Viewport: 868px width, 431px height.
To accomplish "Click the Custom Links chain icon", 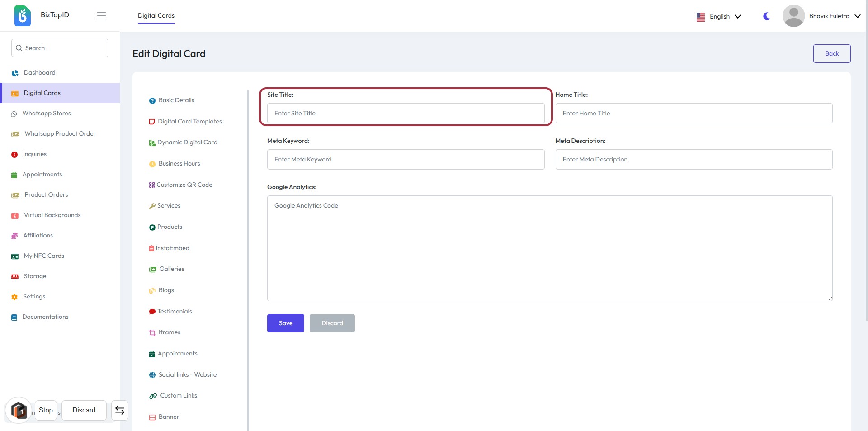I will 153,396.
